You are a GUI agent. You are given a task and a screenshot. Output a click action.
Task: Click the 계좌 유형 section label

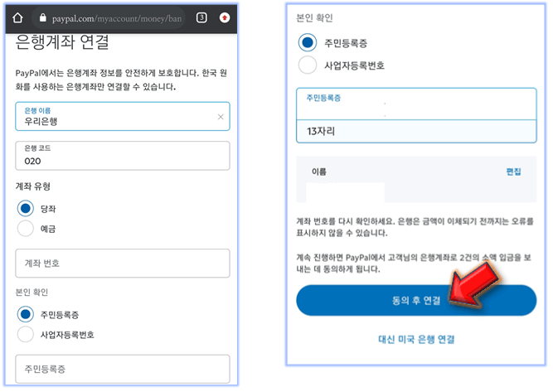[x=33, y=186]
